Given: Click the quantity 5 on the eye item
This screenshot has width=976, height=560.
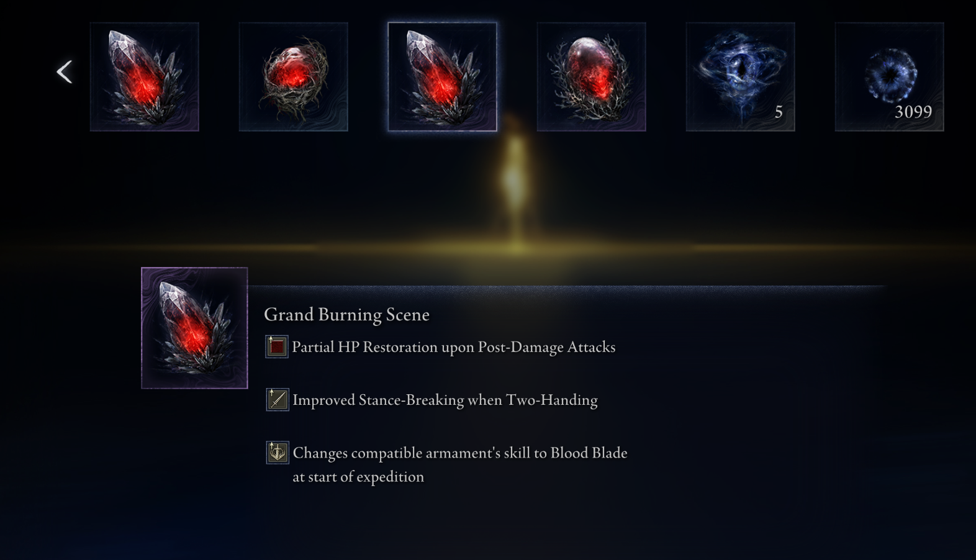Looking at the screenshot, I should pyautogui.click(x=779, y=112).
